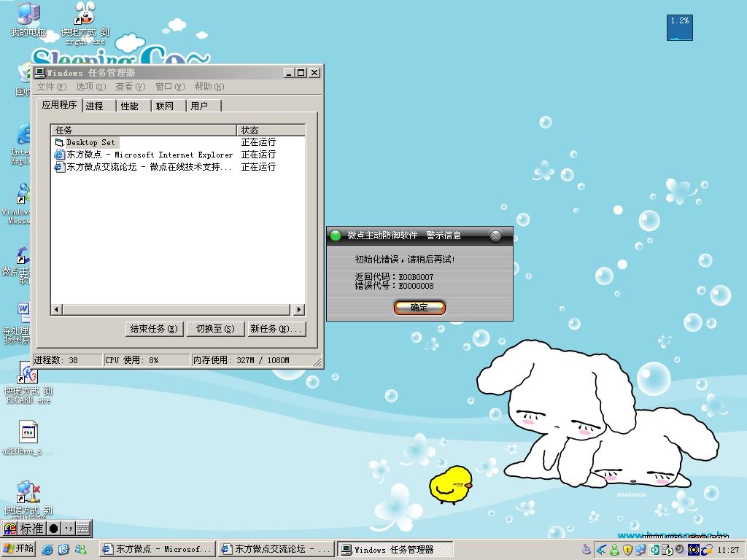Select the Desktop Set task row
Screen dimensions: 747x560
pyautogui.click(x=178, y=142)
